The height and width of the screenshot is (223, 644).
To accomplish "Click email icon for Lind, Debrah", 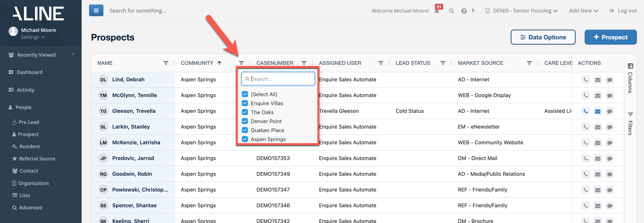I will point(598,80).
